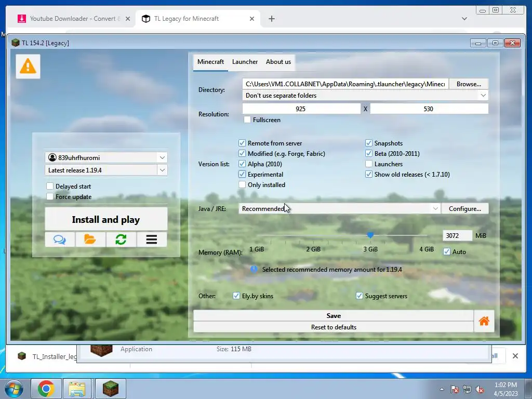The width and height of the screenshot is (532, 399).
Task: Uncheck Experimental versions
Action: click(x=242, y=175)
